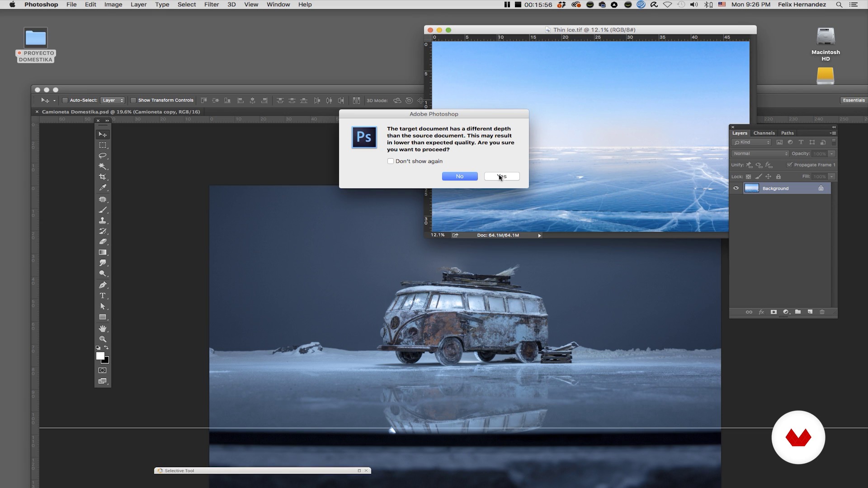Open the Filter menu
The image size is (868, 488).
[211, 5]
